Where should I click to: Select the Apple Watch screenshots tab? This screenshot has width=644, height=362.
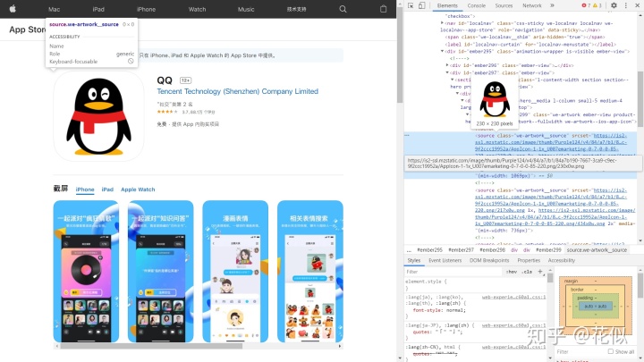click(138, 189)
